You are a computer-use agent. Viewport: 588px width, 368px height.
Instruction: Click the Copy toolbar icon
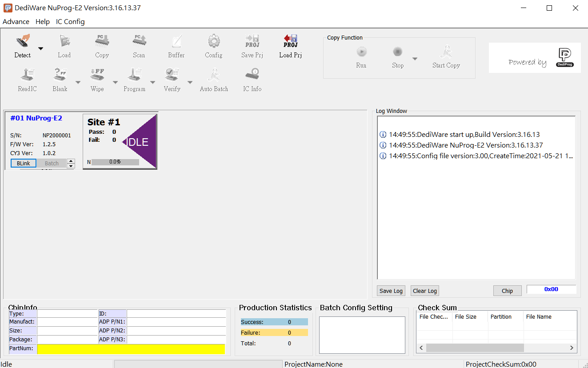click(102, 41)
